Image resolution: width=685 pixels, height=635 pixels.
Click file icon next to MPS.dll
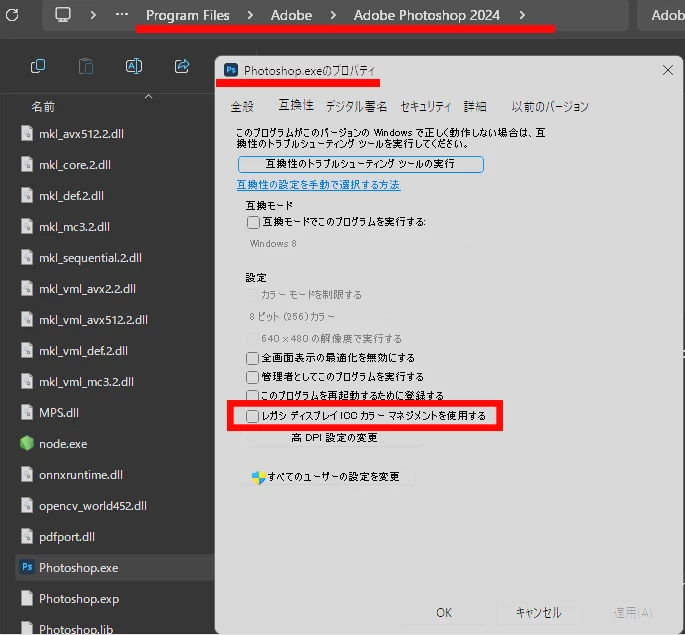point(27,412)
